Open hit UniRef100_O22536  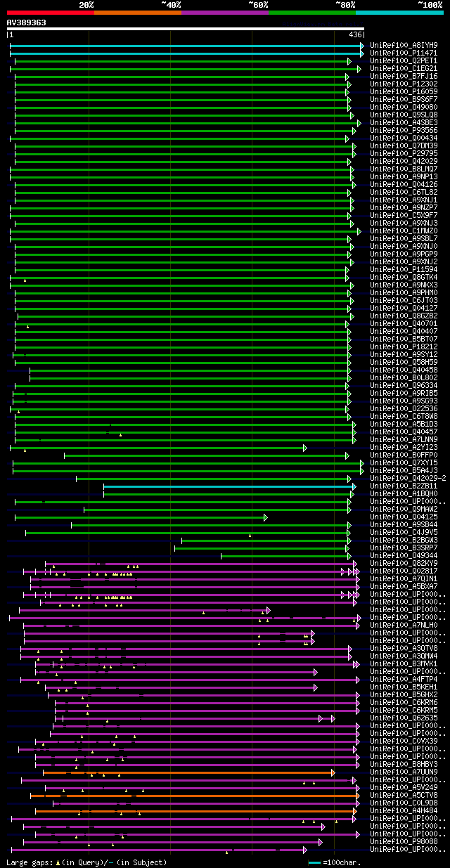405,408
